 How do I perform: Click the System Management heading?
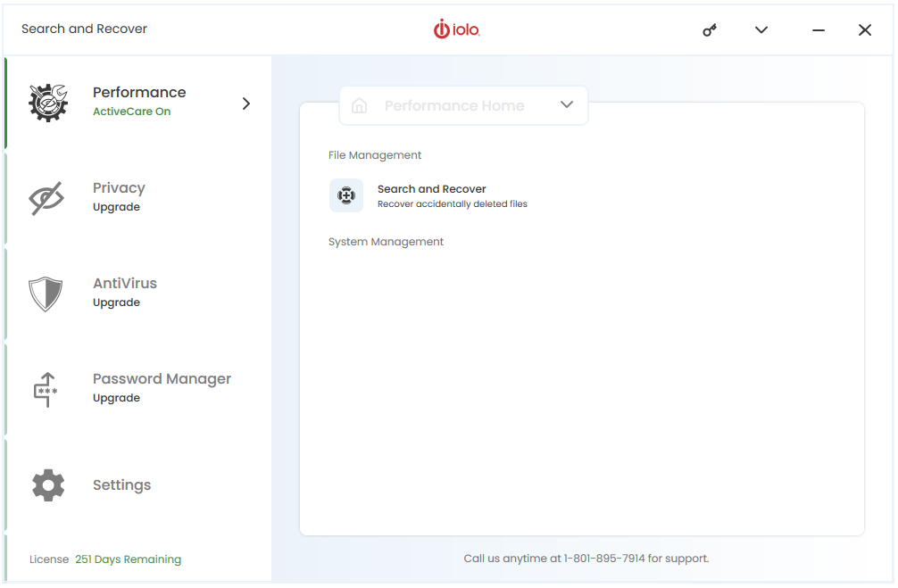pyautogui.click(x=386, y=242)
